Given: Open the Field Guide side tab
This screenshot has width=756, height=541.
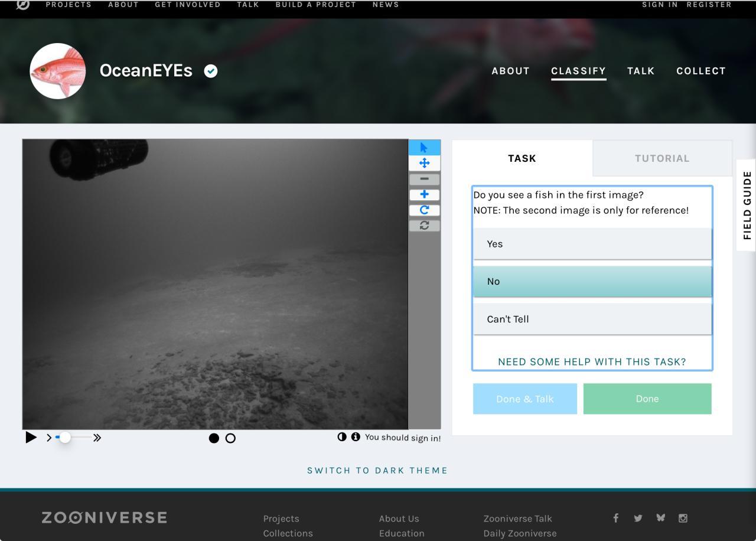Looking at the screenshot, I should coord(747,205).
